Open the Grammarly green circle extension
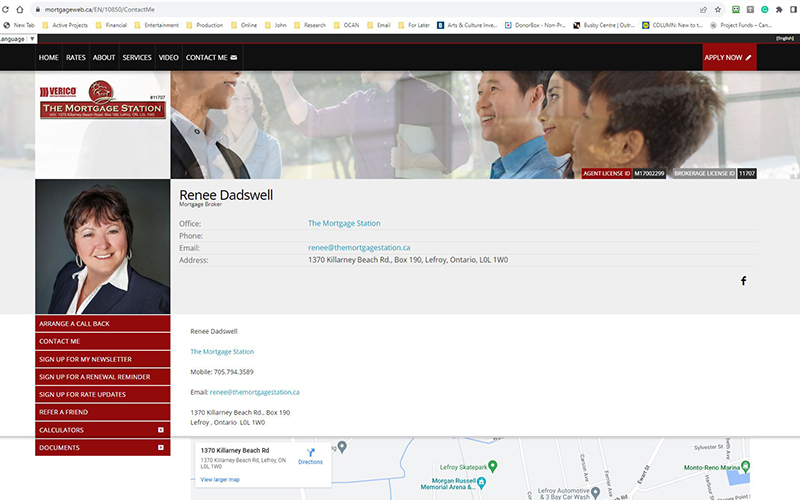 (x=765, y=9)
